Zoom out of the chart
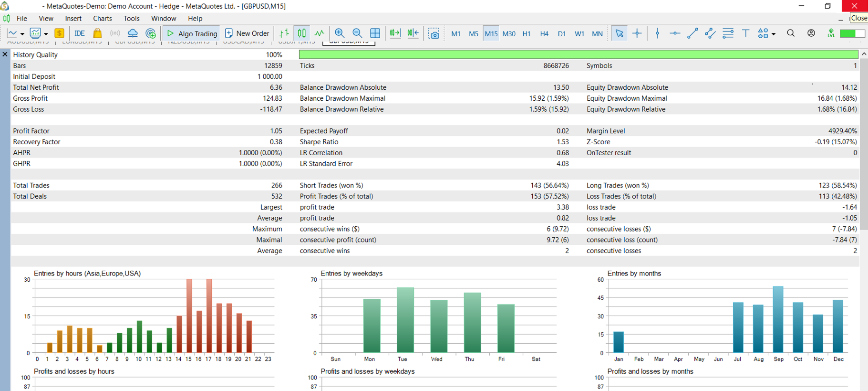The image size is (868, 391). click(357, 33)
